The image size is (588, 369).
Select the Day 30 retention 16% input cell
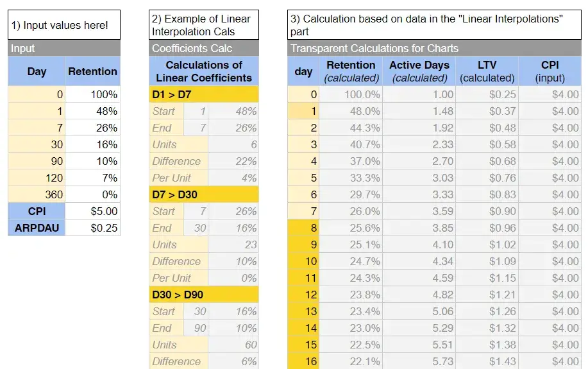pyautogui.click(x=93, y=144)
